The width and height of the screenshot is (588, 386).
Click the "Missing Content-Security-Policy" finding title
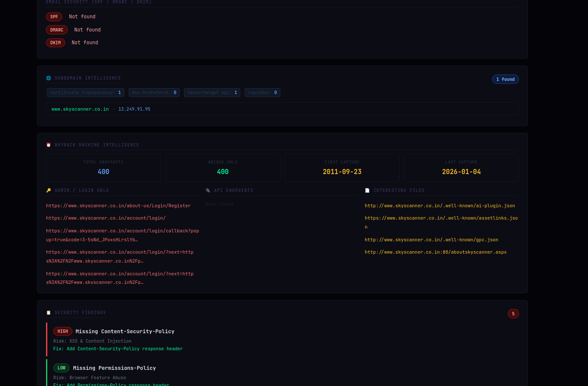coord(125,332)
